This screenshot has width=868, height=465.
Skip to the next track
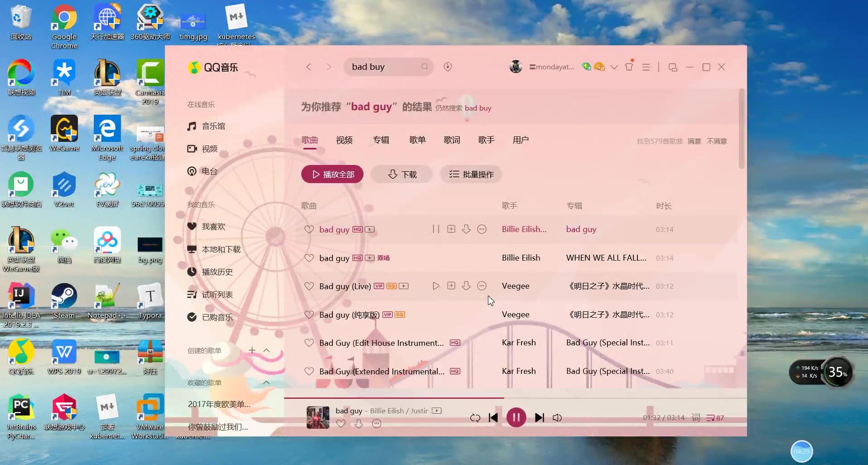pos(539,418)
